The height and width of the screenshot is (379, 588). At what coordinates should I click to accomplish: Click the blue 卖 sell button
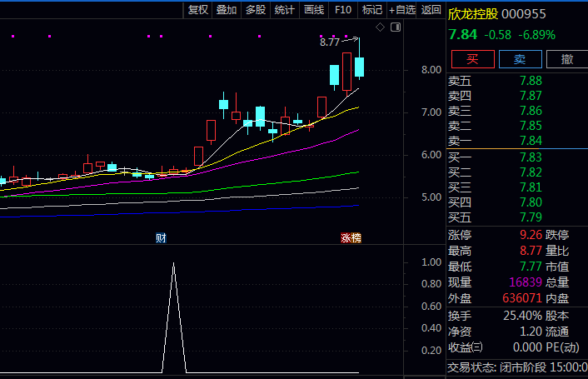tap(521, 59)
